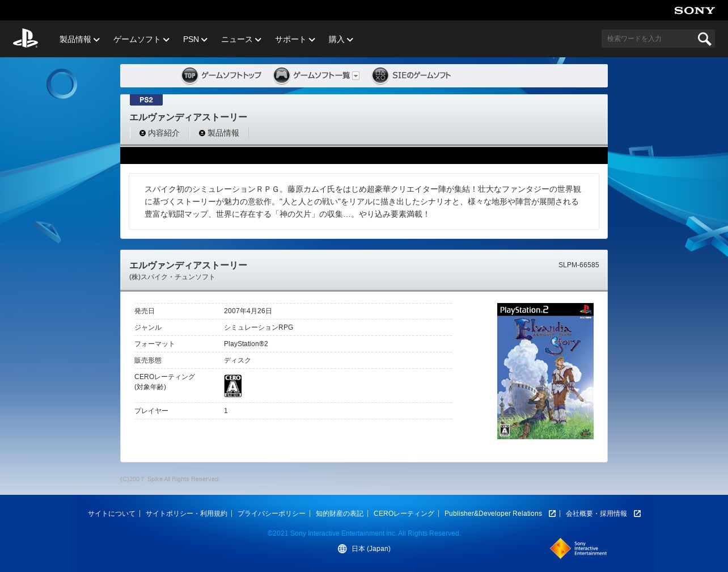The width and height of the screenshot is (728, 572).
Task: Click the ジャンル row label
Action: pyautogui.click(x=148, y=327)
